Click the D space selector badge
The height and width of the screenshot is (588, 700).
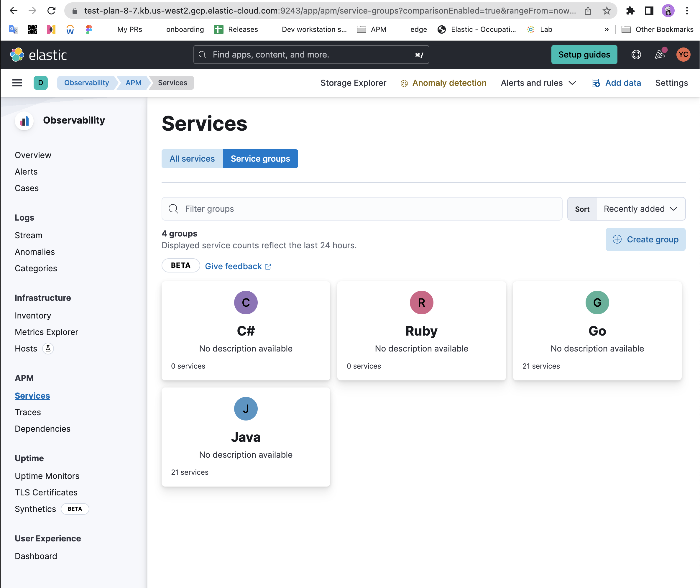click(x=41, y=83)
